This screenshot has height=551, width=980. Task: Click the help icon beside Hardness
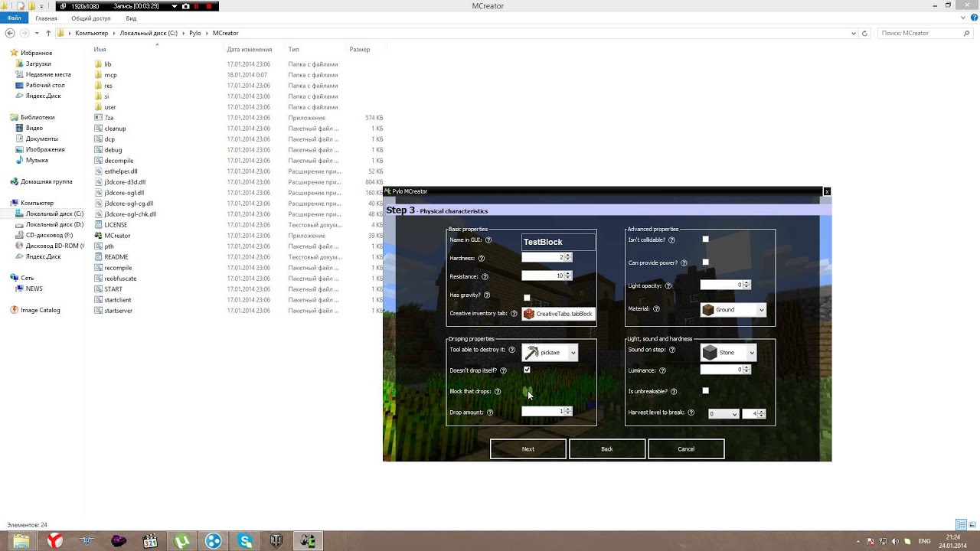(481, 259)
